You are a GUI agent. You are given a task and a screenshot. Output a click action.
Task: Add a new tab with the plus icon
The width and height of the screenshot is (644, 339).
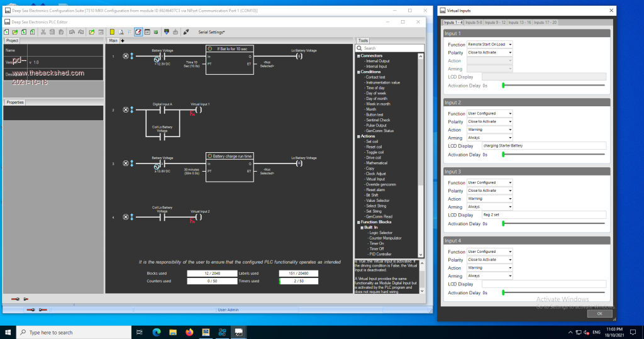pyautogui.click(x=123, y=40)
